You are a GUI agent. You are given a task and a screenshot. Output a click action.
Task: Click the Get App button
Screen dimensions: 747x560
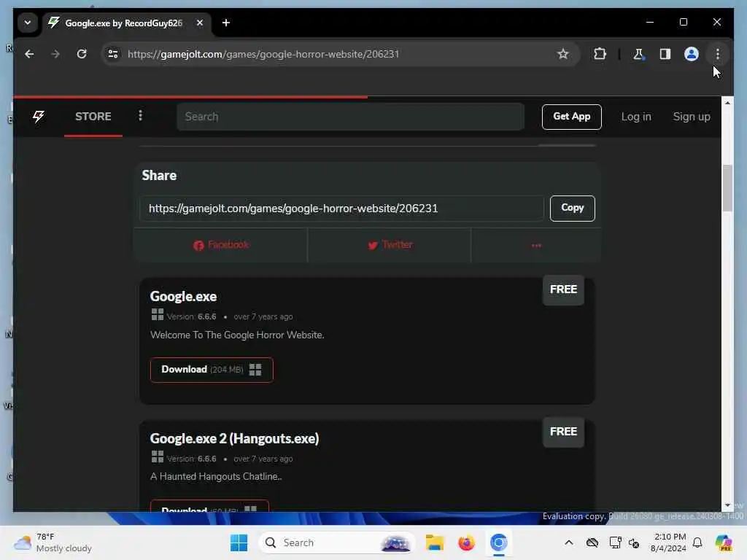571,117
